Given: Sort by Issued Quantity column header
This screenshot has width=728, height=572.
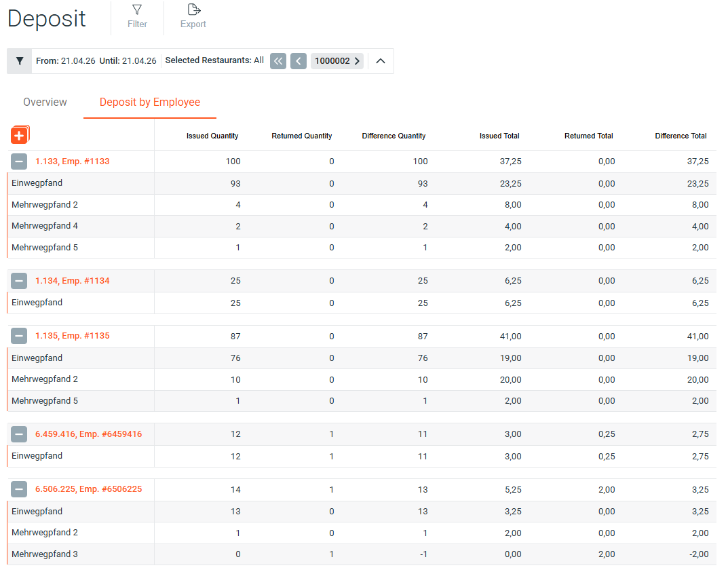Looking at the screenshot, I should [212, 136].
